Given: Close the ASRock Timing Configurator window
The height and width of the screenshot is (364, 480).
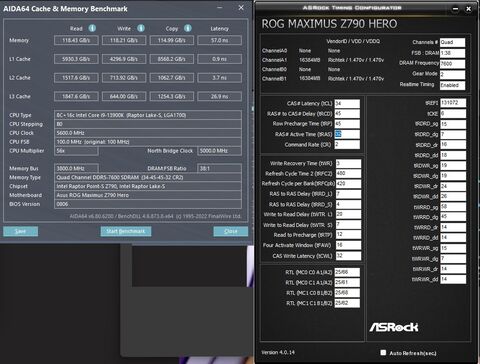Looking at the screenshot, I should coord(468,9).
